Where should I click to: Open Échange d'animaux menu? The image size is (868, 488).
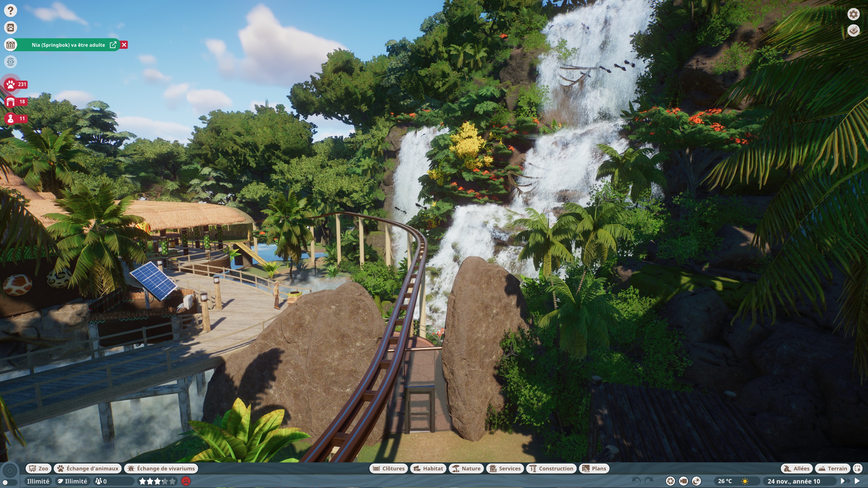tap(88, 468)
